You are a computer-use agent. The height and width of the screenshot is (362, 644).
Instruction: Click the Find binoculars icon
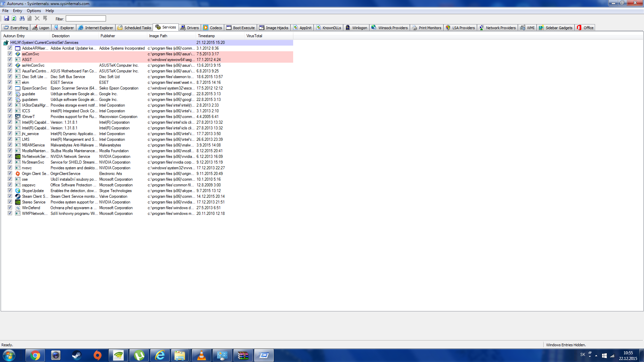click(x=22, y=18)
